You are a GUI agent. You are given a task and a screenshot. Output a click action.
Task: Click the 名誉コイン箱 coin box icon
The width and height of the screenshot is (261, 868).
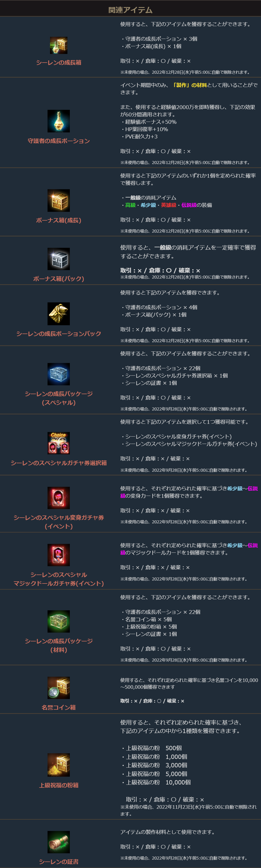click(x=59, y=688)
